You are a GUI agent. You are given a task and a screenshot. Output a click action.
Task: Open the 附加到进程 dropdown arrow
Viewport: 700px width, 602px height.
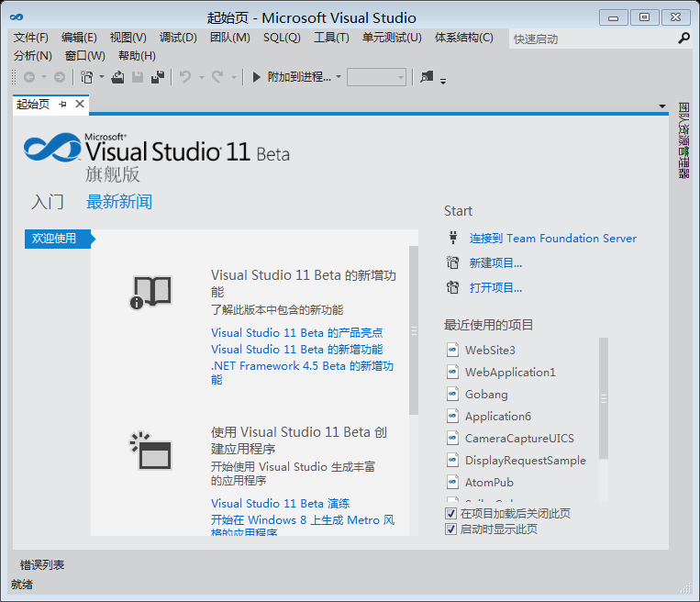[x=339, y=77]
